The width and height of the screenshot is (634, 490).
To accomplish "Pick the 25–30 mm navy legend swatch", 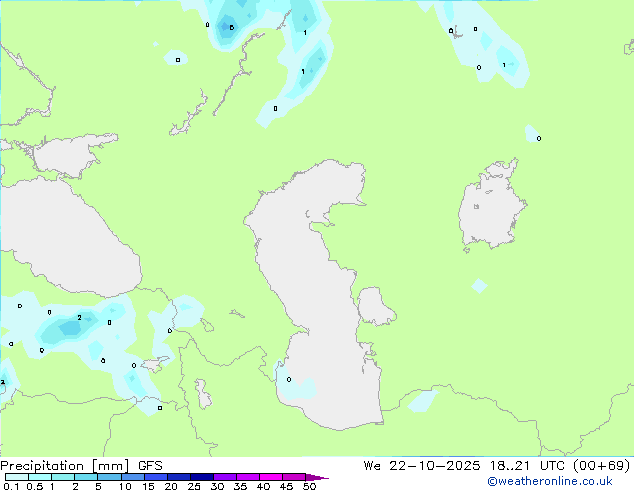I will [202, 477].
